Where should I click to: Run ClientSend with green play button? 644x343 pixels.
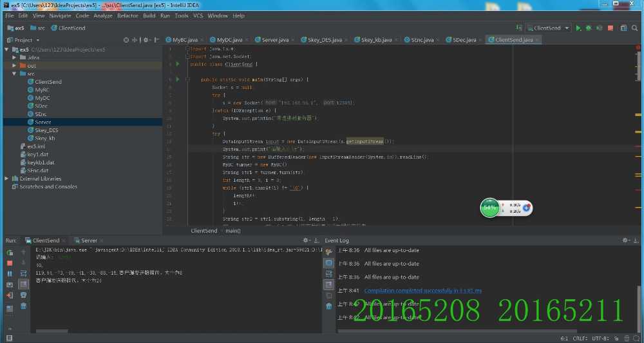578,28
